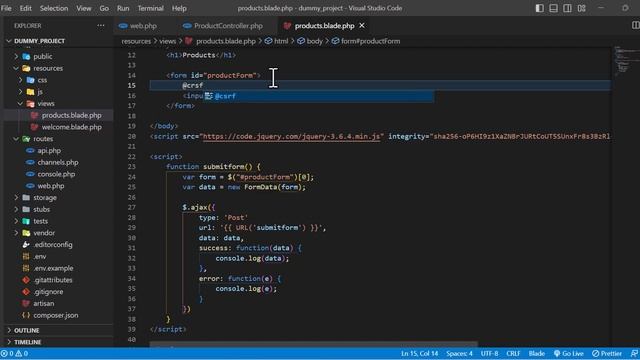Open the Selection menu
Viewport: 640px width, 360px height.
pos(54,8)
